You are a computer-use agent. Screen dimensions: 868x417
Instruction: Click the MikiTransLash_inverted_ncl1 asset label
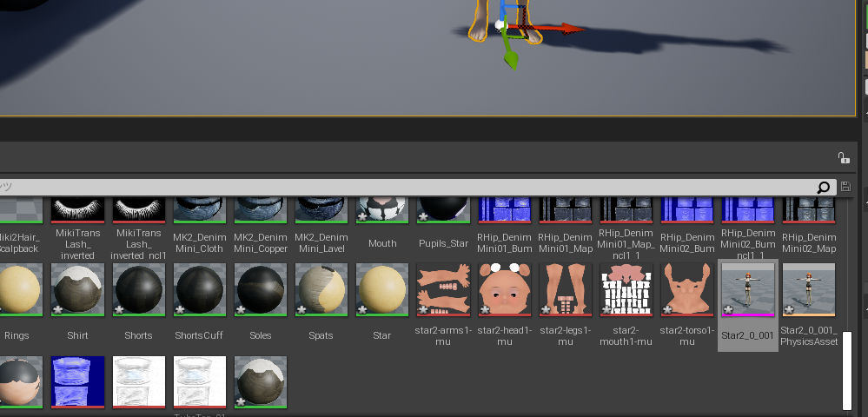click(x=138, y=244)
